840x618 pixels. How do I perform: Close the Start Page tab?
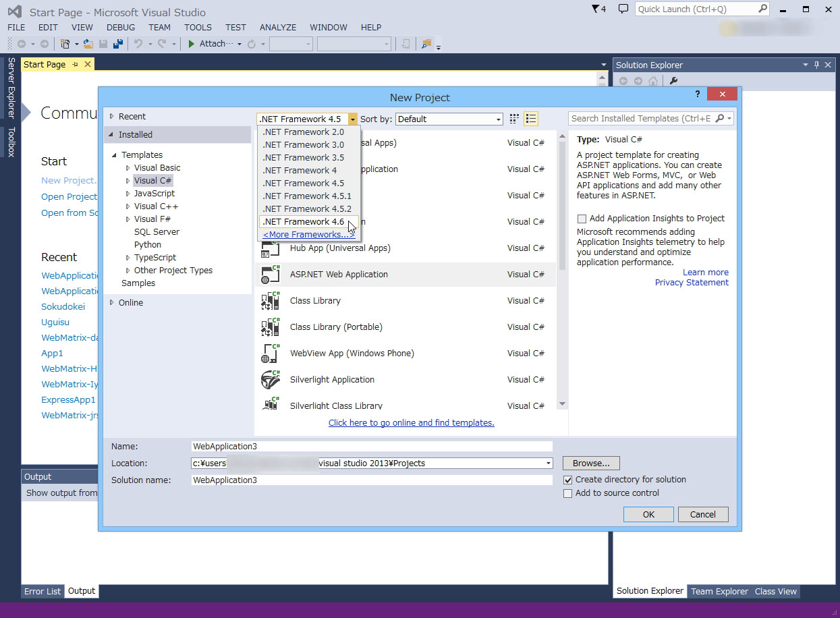[x=87, y=64]
